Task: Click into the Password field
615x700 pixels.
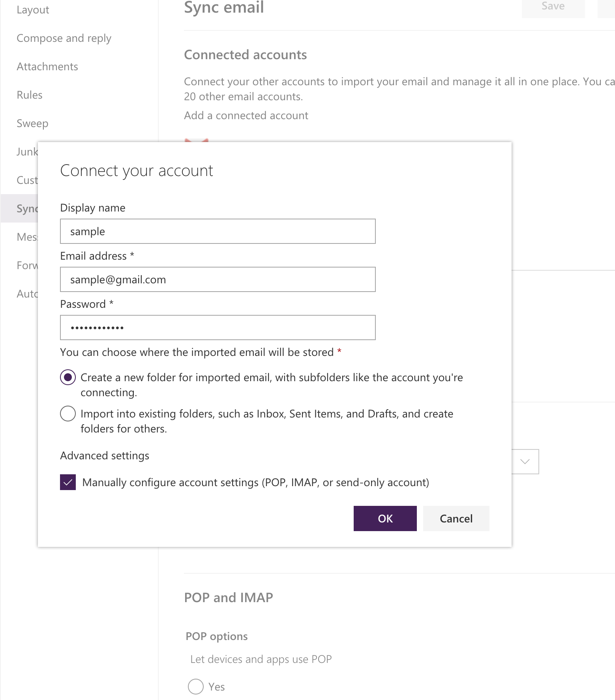Action: pos(217,328)
